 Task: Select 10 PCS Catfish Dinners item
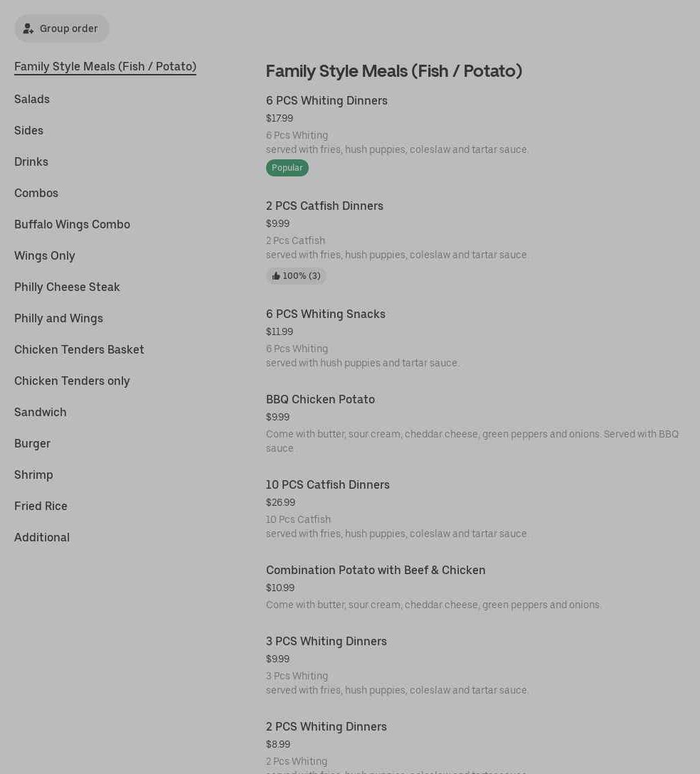328,484
